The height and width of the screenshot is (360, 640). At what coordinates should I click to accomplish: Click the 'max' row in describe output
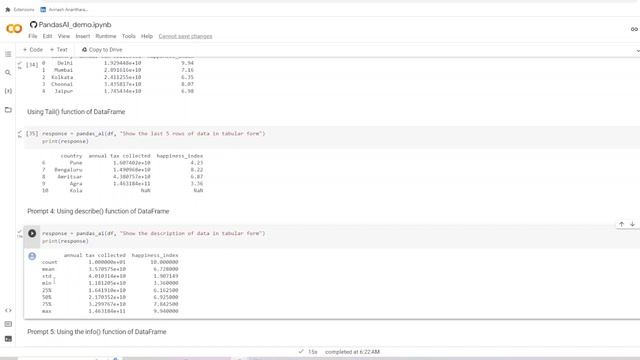(110, 311)
